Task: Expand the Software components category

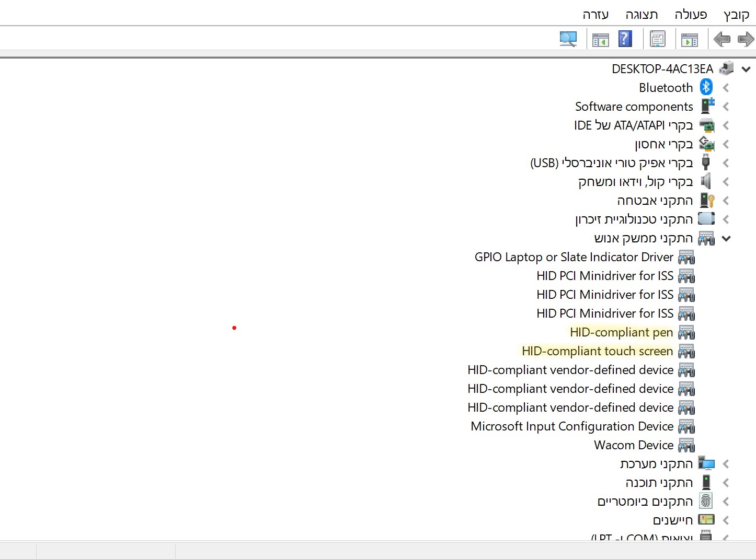Action: pyautogui.click(x=726, y=107)
